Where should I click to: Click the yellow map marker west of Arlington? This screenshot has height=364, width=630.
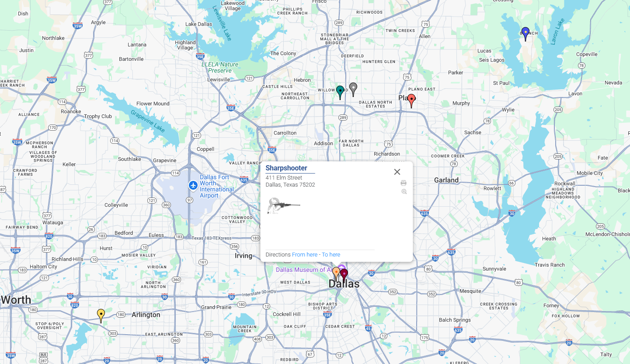(101, 315)
